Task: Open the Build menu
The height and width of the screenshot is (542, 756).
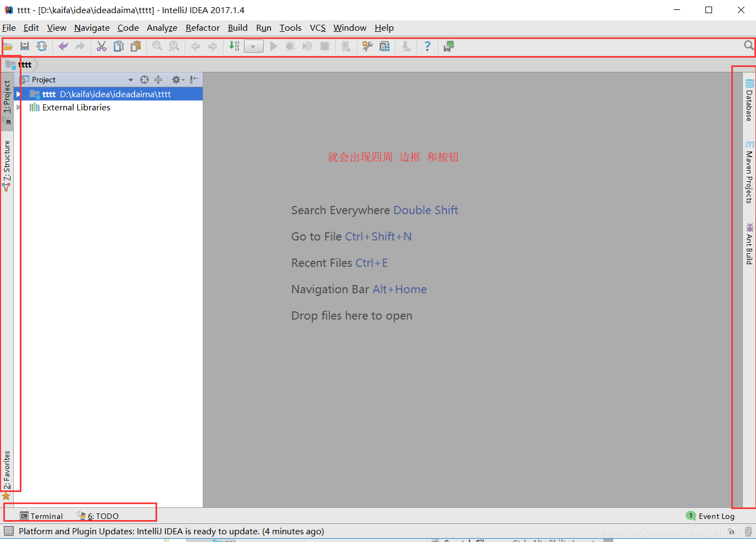Action: pos(238,28)
